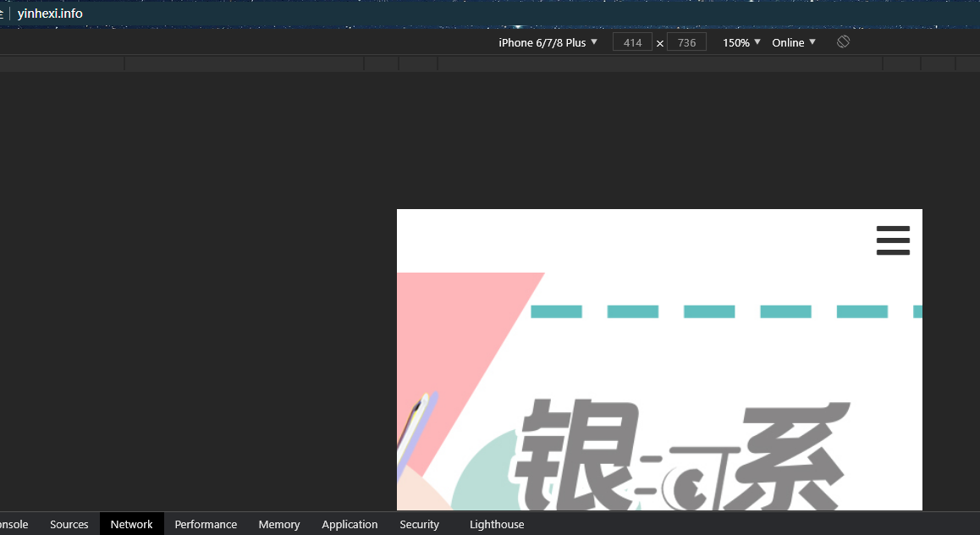Click the rotate device orientation icon

pyautogui.click(x=843, y=41)
